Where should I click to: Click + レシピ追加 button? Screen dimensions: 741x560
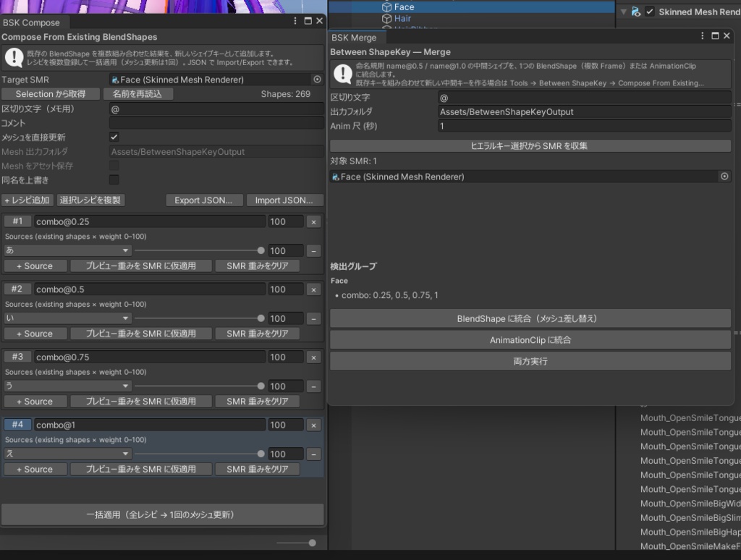(x=27, y=200)
